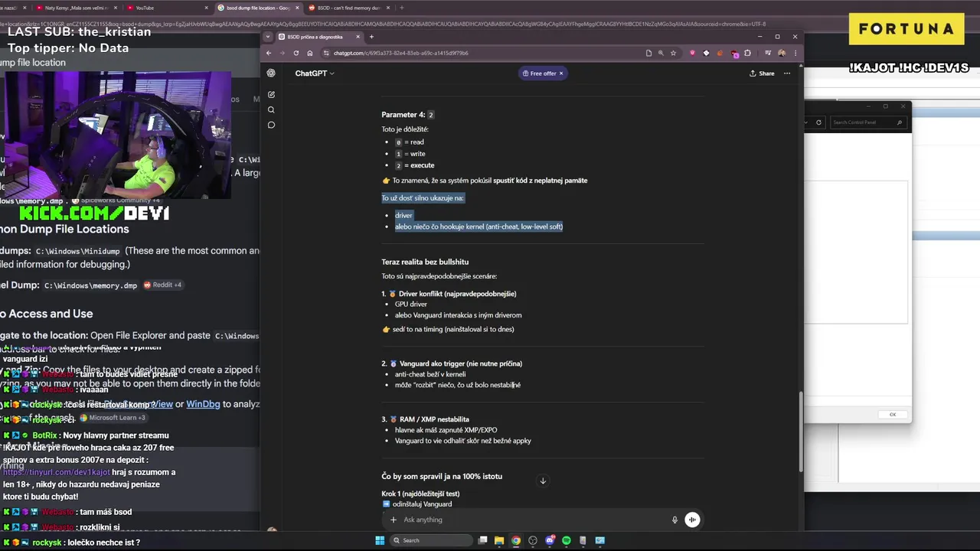Click the Microsoft Learn +3 source chip
The width and height of the screenshot is (980, 551).
click(113, 418)
